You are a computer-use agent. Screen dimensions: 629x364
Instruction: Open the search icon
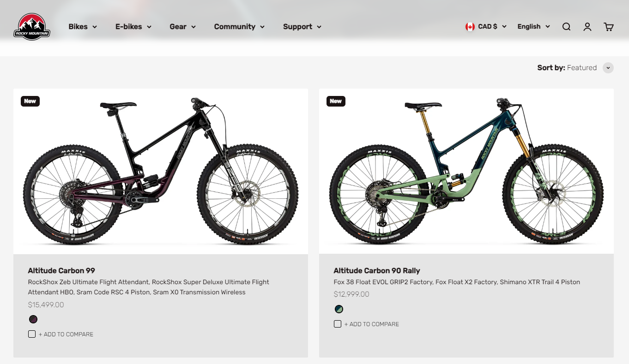tap(566, 27)
